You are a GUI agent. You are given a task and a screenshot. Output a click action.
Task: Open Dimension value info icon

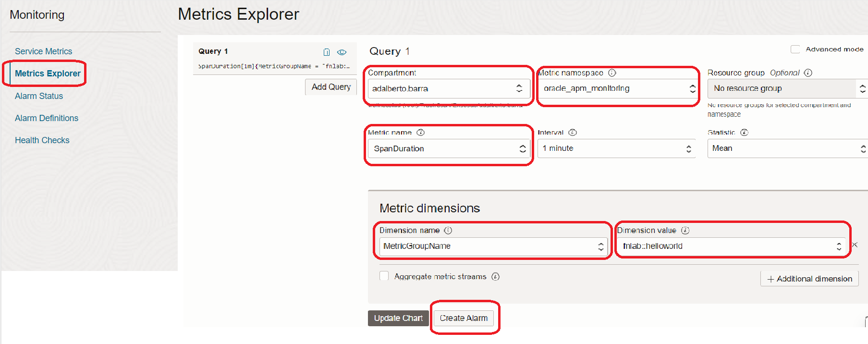685,231
